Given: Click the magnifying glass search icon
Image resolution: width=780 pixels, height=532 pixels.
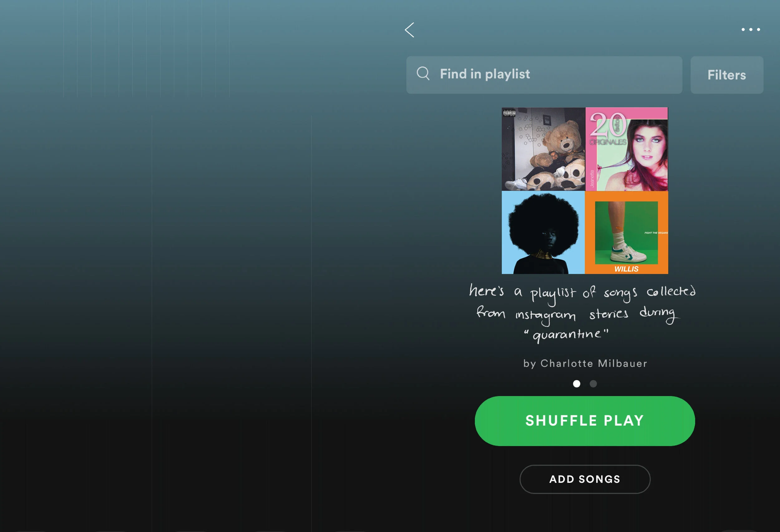Looking at the screenshot, I should [x=423, y=73].
